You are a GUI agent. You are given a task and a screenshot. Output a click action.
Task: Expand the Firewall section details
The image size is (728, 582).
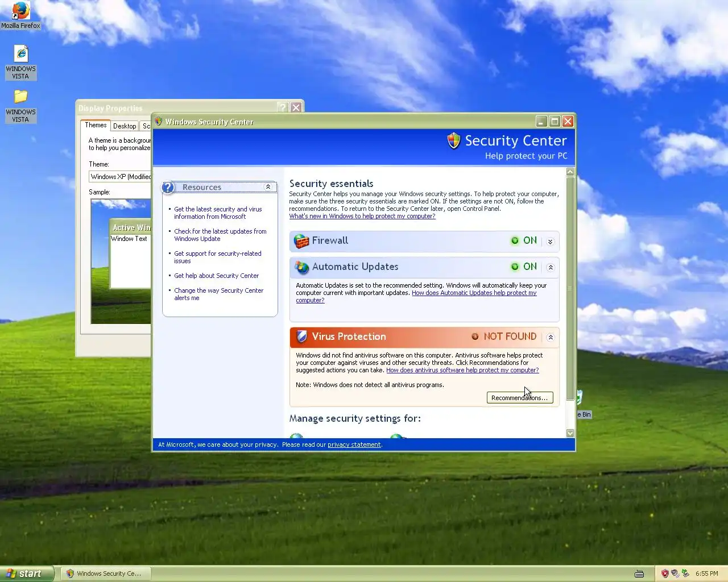pyautogui.click(x=550, y=242)
